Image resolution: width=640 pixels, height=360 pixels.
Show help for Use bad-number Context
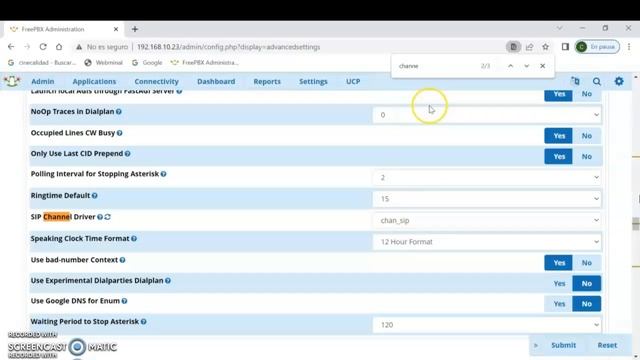122,260
